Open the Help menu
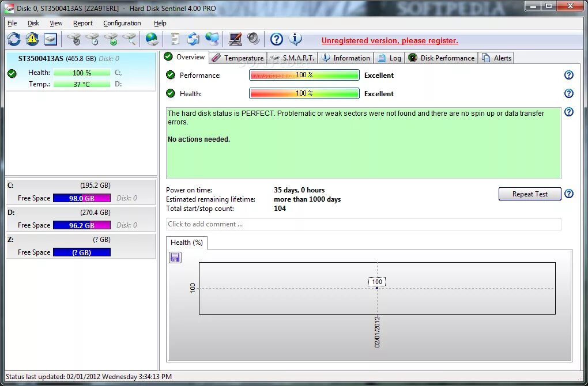 [x=160, y=23]
